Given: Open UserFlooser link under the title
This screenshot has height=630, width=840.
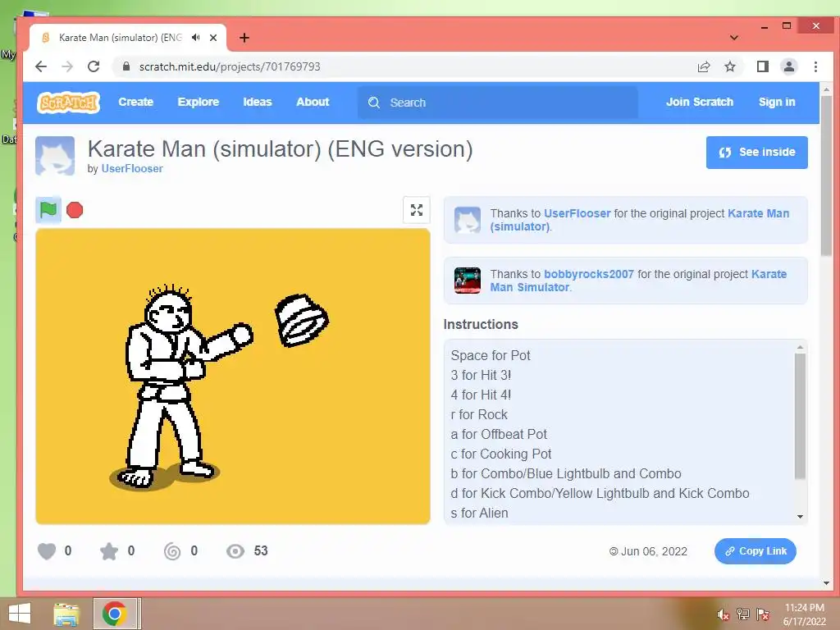Looking at the screenshot, I should (132, 168).
